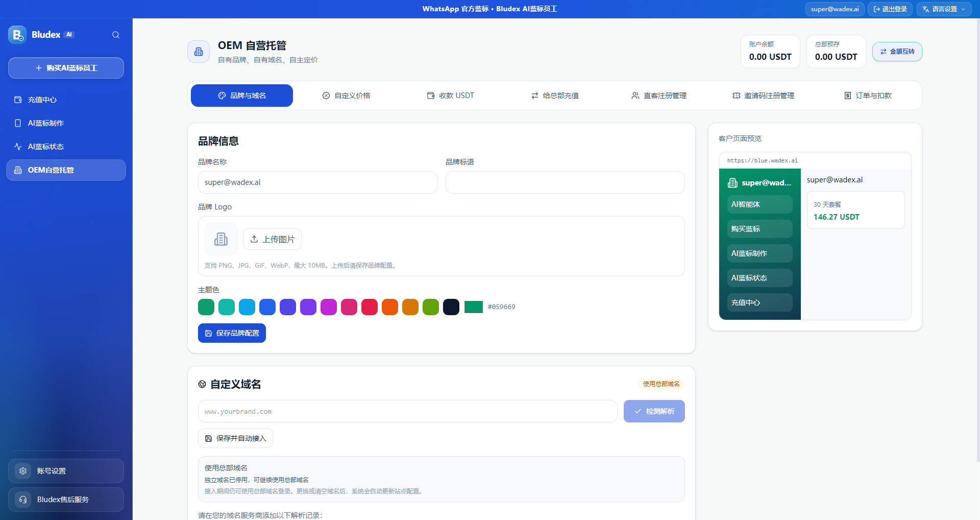Focus the 品牌名称 input field

coord(317,182)
